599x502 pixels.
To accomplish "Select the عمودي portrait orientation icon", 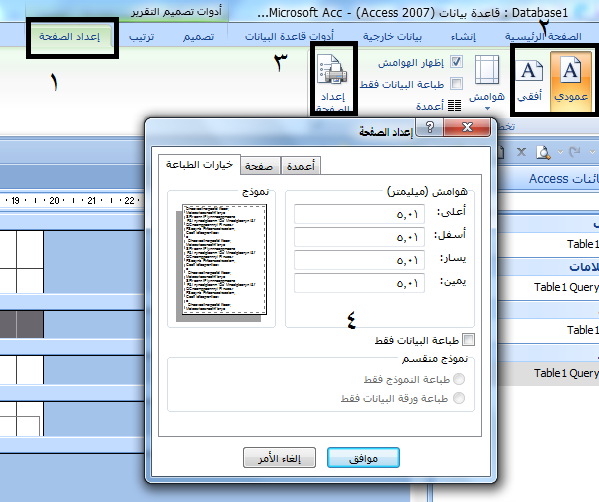I will (x=571, y=81).
